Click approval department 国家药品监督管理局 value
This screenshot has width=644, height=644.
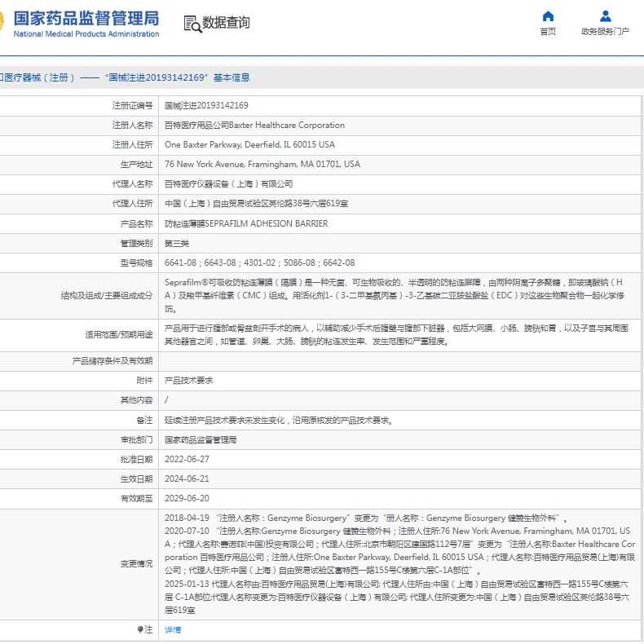tap(201, 440)
